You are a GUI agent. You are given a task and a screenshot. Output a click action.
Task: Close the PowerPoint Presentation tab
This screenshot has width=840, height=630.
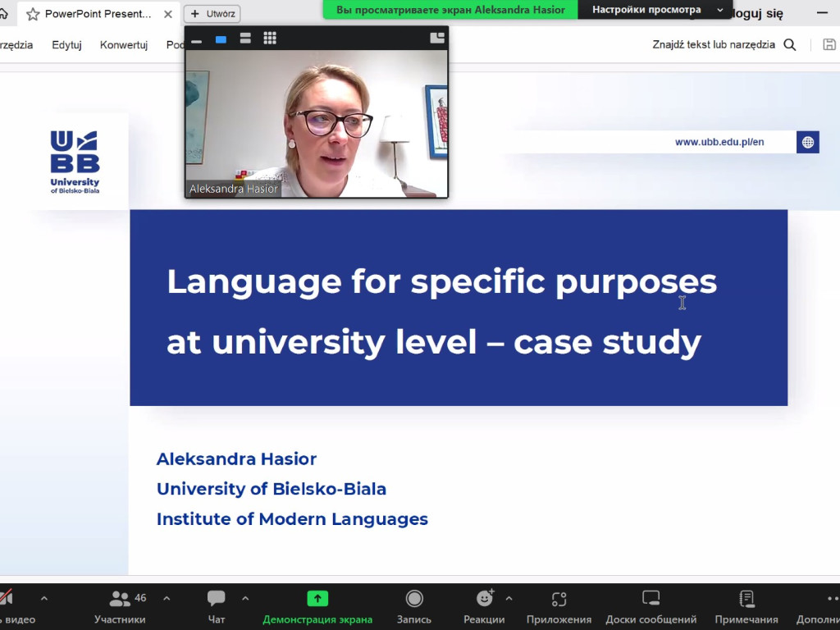point(168,15)
